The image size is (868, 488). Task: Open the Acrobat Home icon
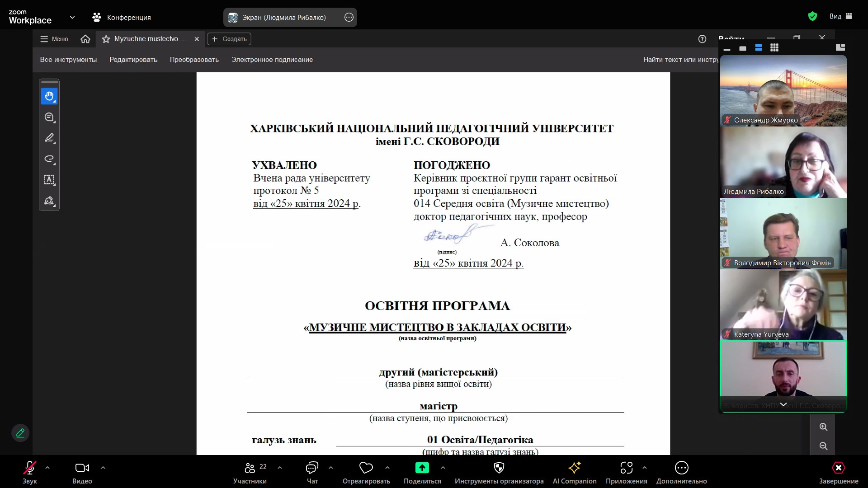pyautogui.click(x=85, y=39)
